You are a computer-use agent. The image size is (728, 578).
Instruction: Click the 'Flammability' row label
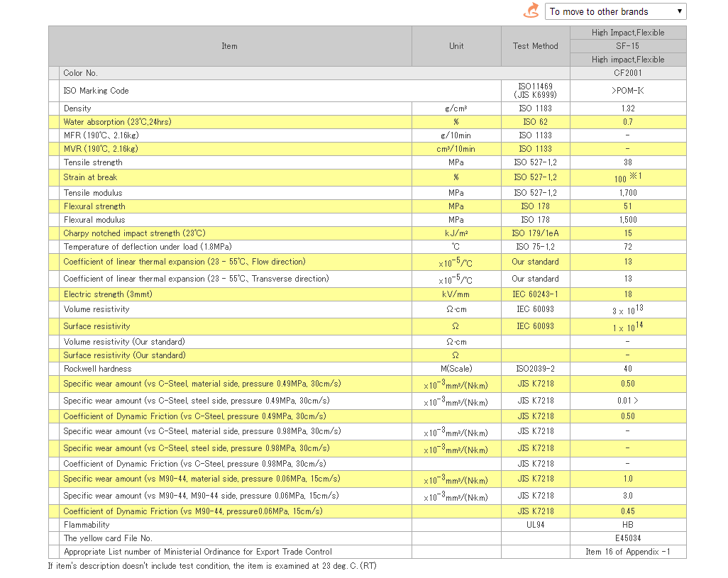pyautogui.click(x=87, y=525)
